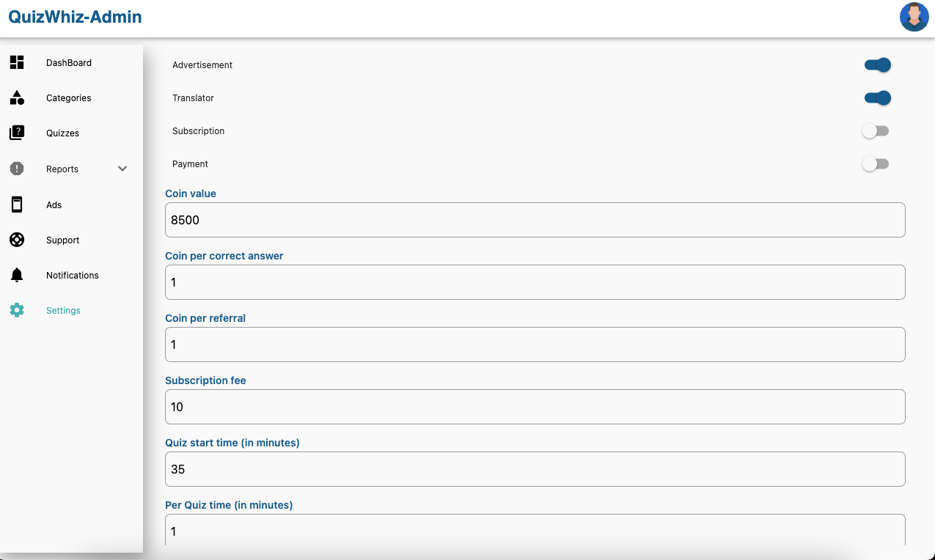Click the Reports alert icon

17,169
